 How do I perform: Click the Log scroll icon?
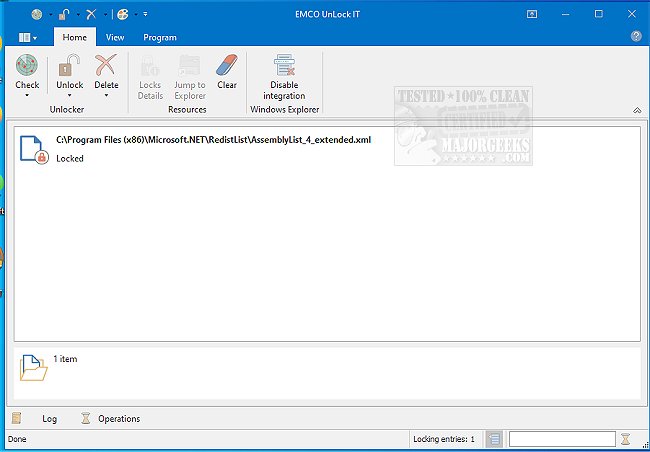(x=17, y=418)
